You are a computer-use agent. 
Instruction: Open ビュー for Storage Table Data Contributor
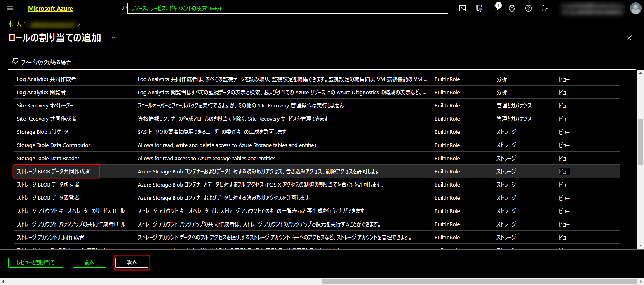[564, 145]
